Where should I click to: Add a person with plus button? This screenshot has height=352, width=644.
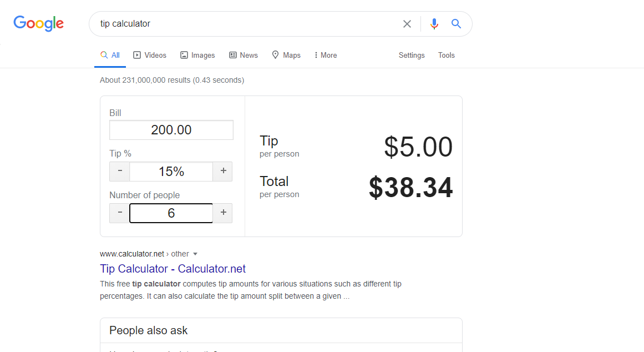(x=223, y=213)
